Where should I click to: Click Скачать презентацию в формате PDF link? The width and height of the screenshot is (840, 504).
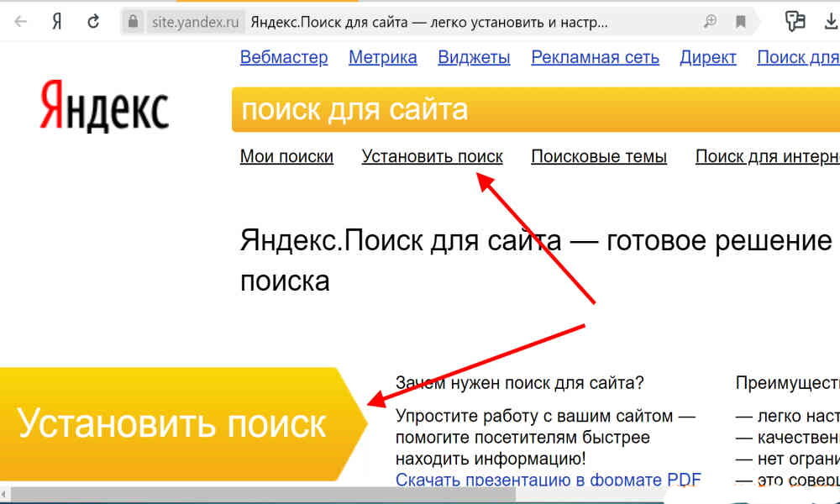pos(548,480)
